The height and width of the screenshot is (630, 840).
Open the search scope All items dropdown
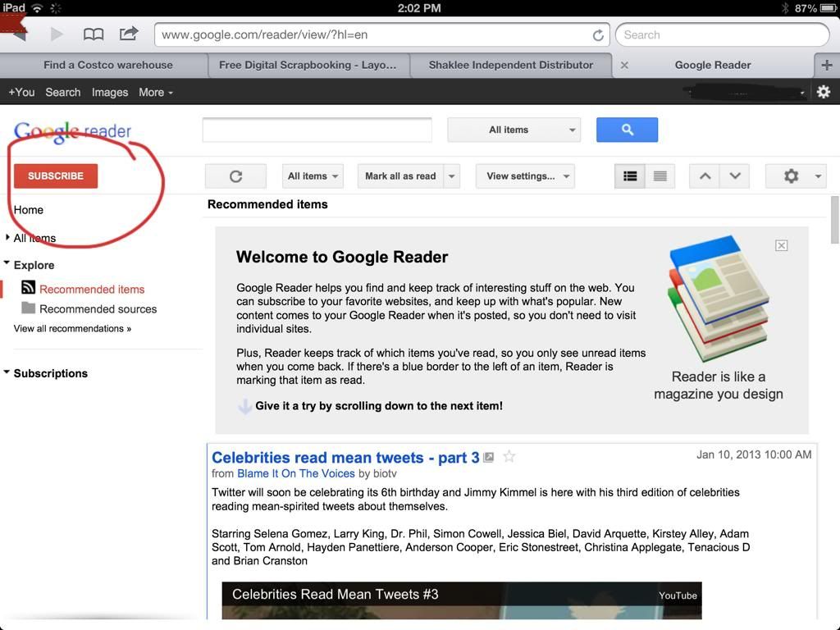(x=514, y=130)
